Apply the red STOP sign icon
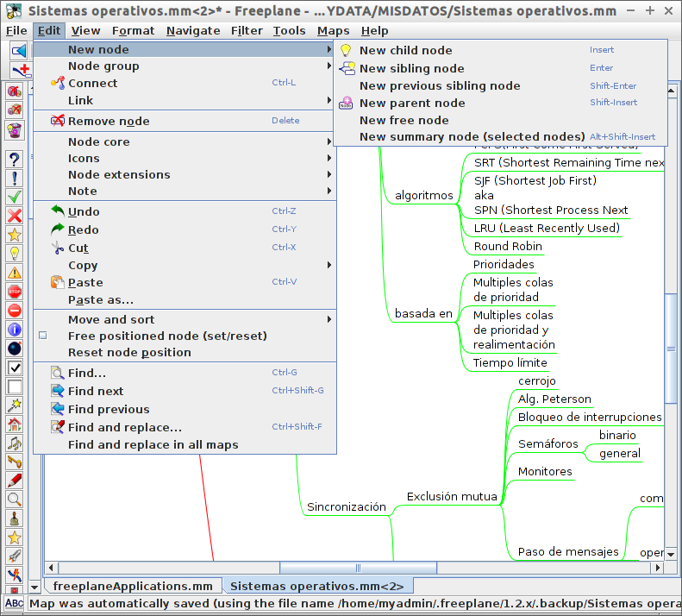The width and height of the screenshot is (682, 616). [x=15, y=292]
